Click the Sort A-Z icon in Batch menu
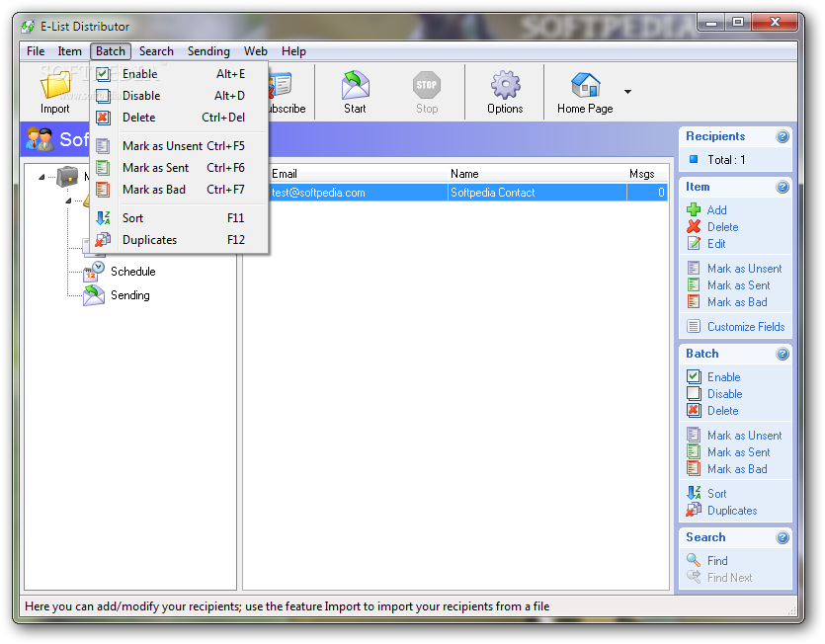The height and width of the screenshot is (644, 825). [x=103, y=218]
